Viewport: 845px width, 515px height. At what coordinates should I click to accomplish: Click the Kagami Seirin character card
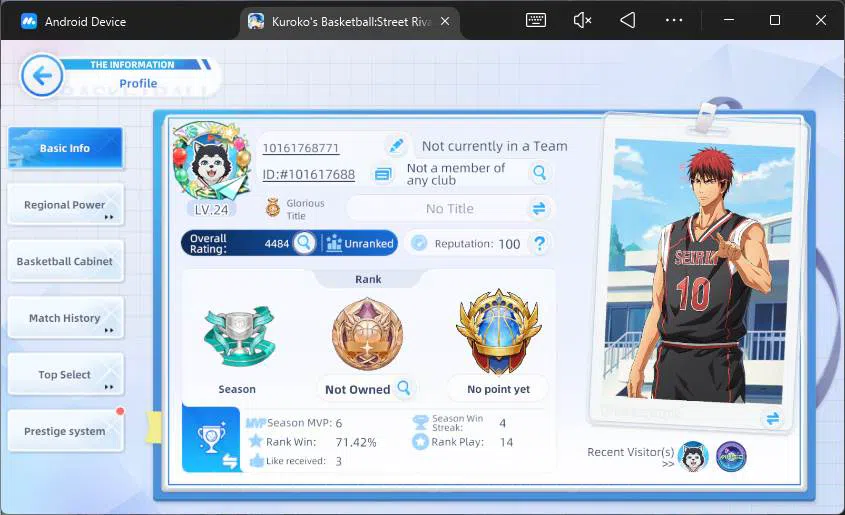699,272
